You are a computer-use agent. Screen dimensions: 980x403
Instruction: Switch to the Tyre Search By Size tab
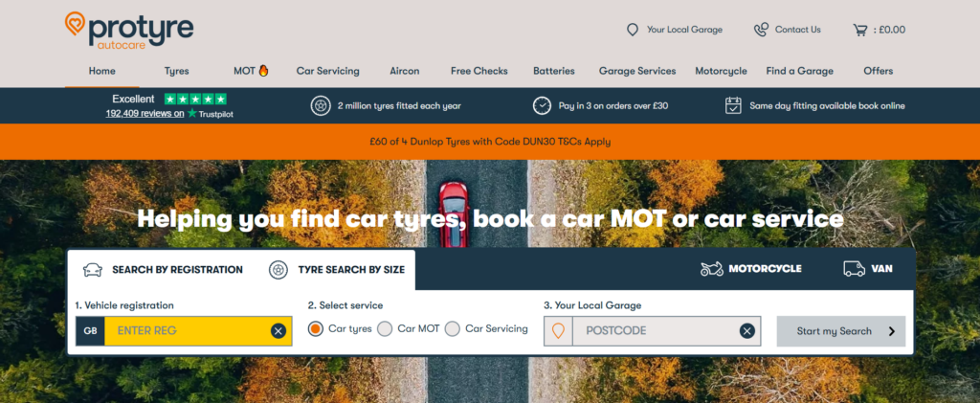click(x=337, y=270)
